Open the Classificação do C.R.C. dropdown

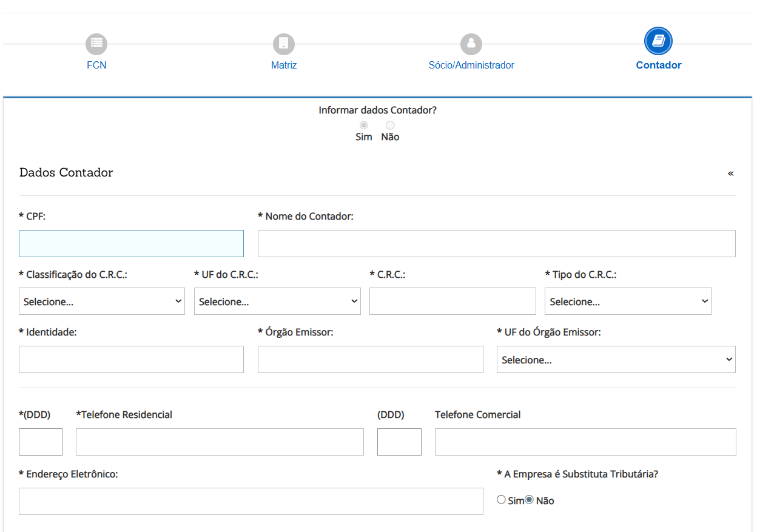coord(101,301)
